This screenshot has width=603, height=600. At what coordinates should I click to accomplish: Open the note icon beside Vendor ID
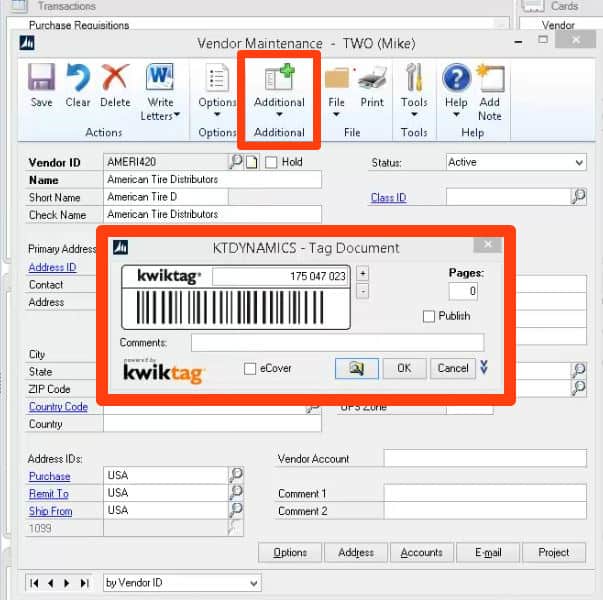point(252,162)
